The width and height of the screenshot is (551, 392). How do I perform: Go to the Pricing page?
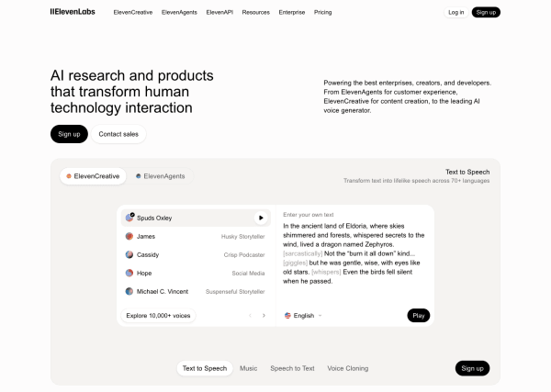click(x=322, y=12)
